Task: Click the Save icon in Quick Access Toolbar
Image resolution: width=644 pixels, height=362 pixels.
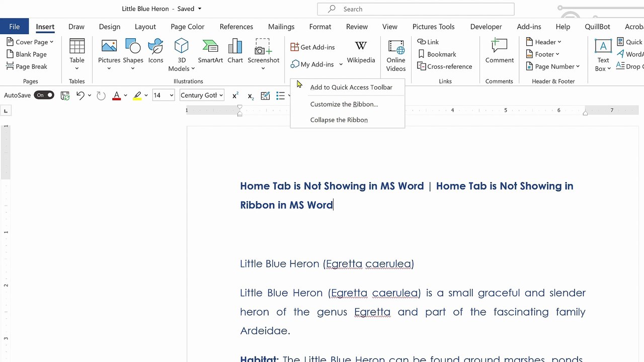Action: point(65,95)
